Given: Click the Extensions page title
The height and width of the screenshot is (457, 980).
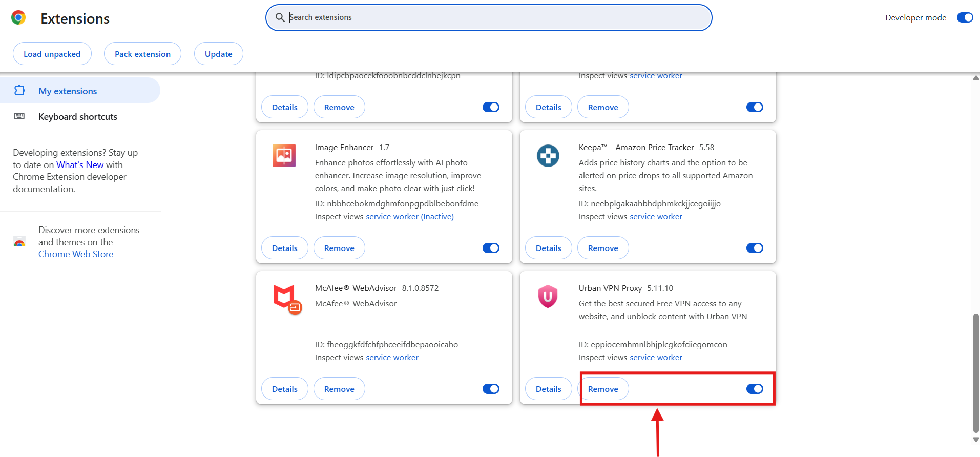Looking at the screenshot, I should [x=75, y=18].
